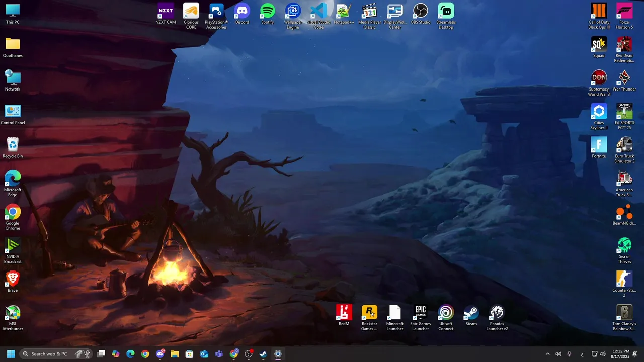Screen dimensions: 644x362
Task: Select the Fortnite desktop shortcut
Action: tap(599, 148)
